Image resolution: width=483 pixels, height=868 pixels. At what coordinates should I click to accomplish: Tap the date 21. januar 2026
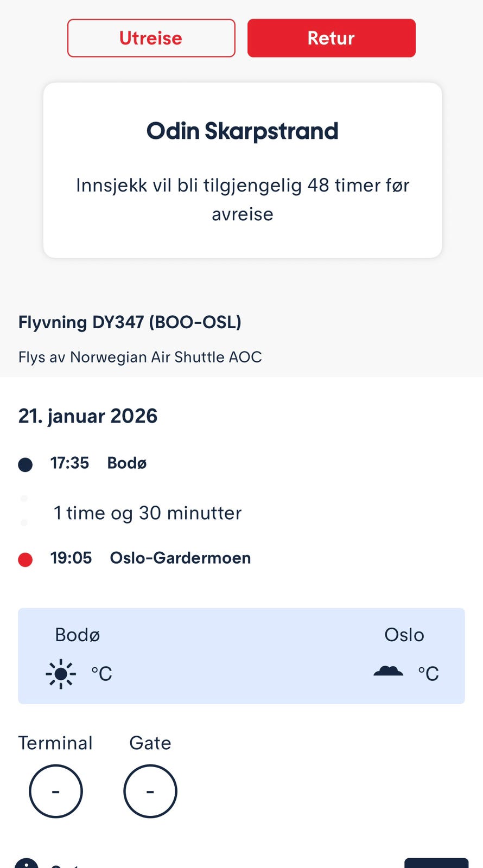(88, 416)
